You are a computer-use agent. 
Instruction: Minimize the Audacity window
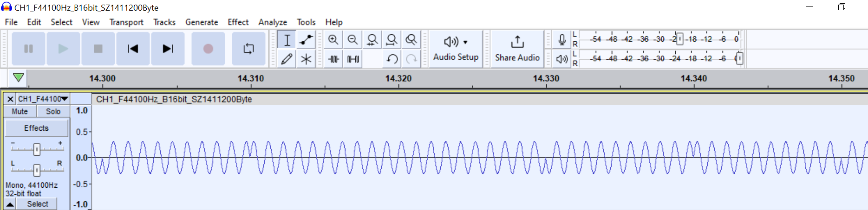809,7
